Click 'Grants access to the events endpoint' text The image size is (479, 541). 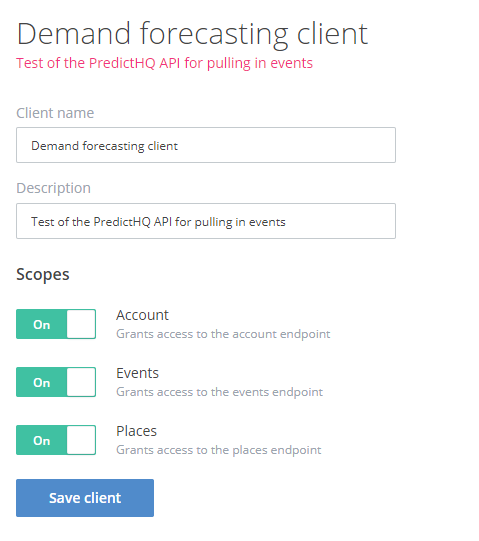(x=219, y=392)
